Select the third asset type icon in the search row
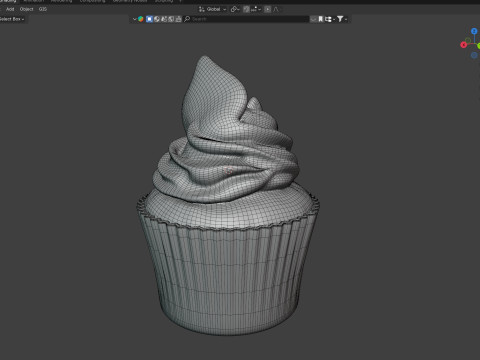 (164, 19)
